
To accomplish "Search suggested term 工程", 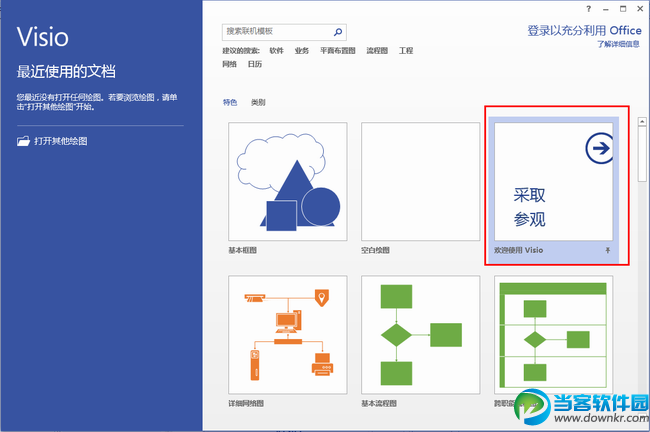I will tap(406, 51).
